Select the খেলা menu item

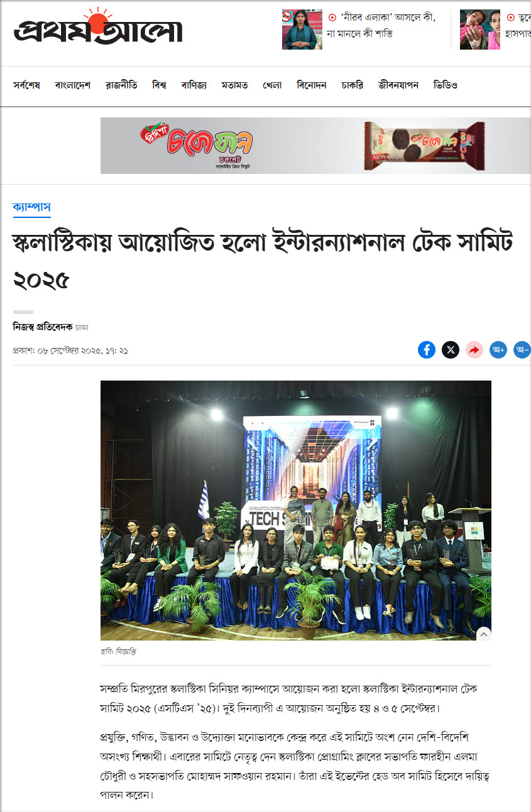pyautogui.click(x=272, y=85)
